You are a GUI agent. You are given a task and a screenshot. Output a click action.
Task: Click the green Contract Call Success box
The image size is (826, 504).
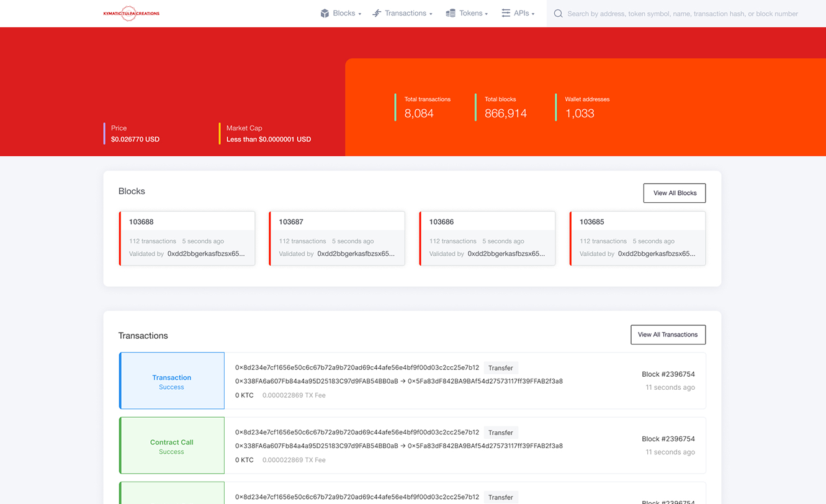(x=172, y=446)
